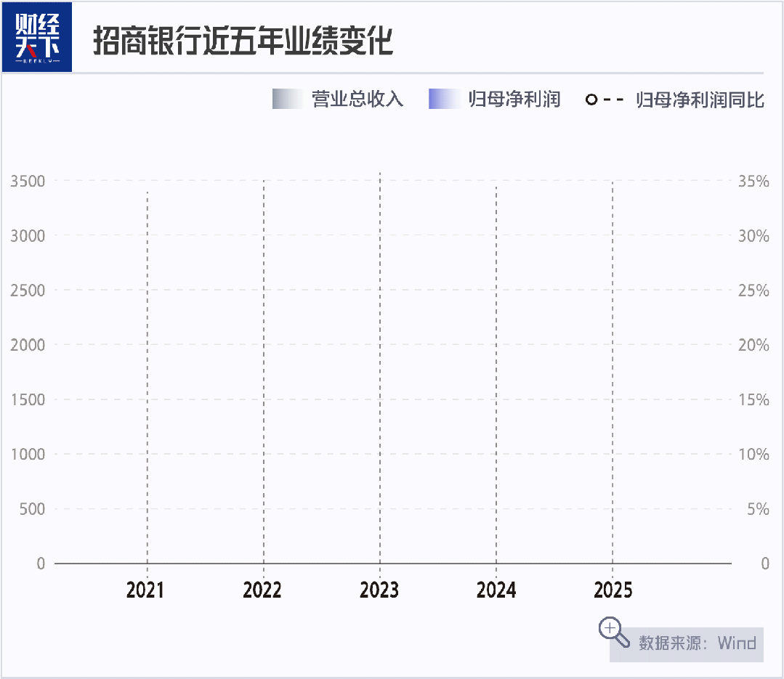Click the 数据来源：Wind attribution link
Image resolution: width=784 pixels, height=679 pixels.
coord(697,643)
